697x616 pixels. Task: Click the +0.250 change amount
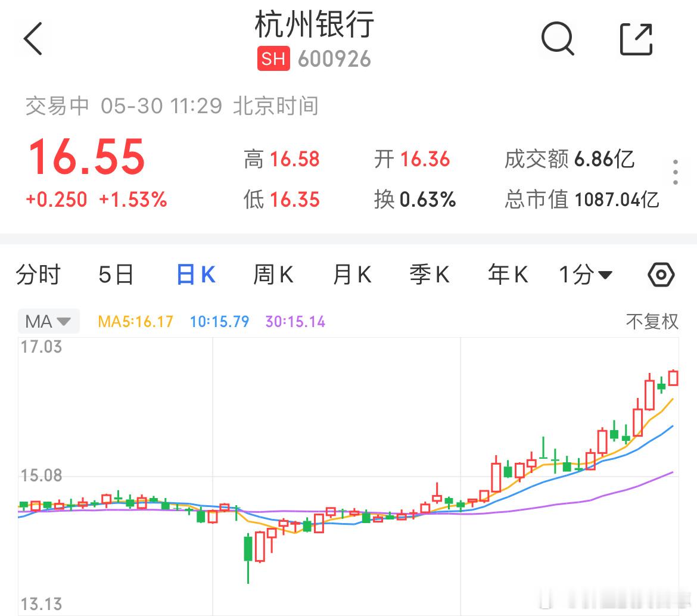(57, 200)
